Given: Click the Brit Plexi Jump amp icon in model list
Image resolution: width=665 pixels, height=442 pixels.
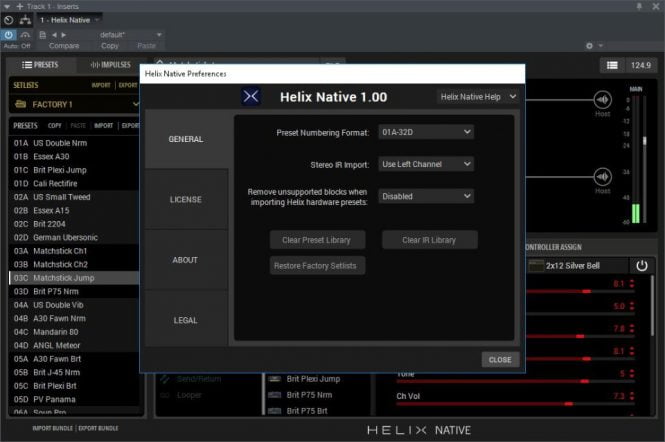Looking at the screenshot, I should point(274,379).
